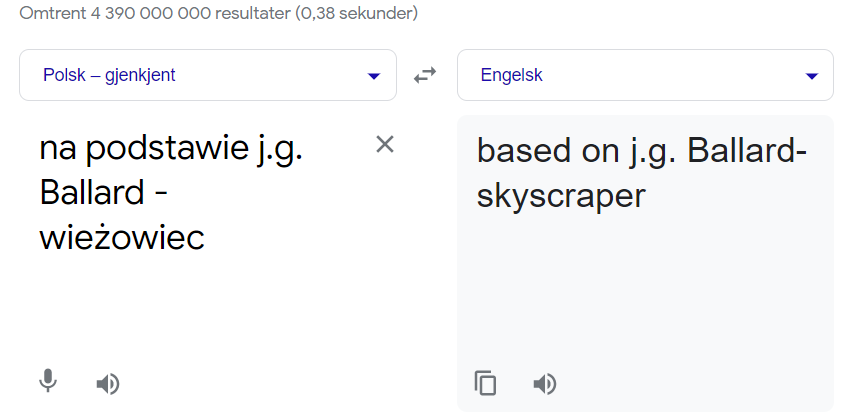859x418 pixels.
Task: Copy the English translation
Action: [485, 383]
